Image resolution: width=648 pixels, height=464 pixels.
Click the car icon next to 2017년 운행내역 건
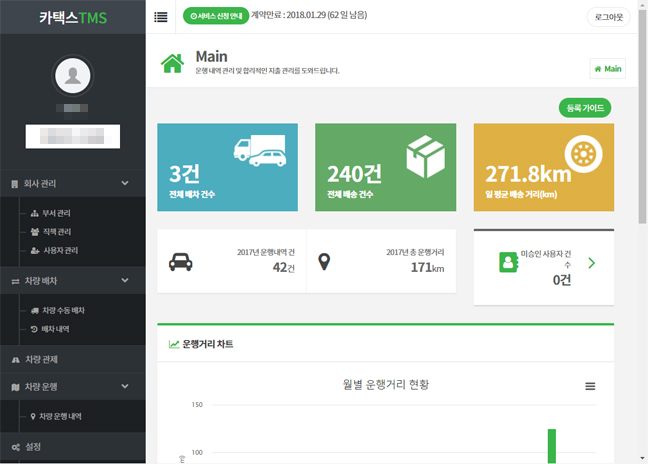(181, 262)
